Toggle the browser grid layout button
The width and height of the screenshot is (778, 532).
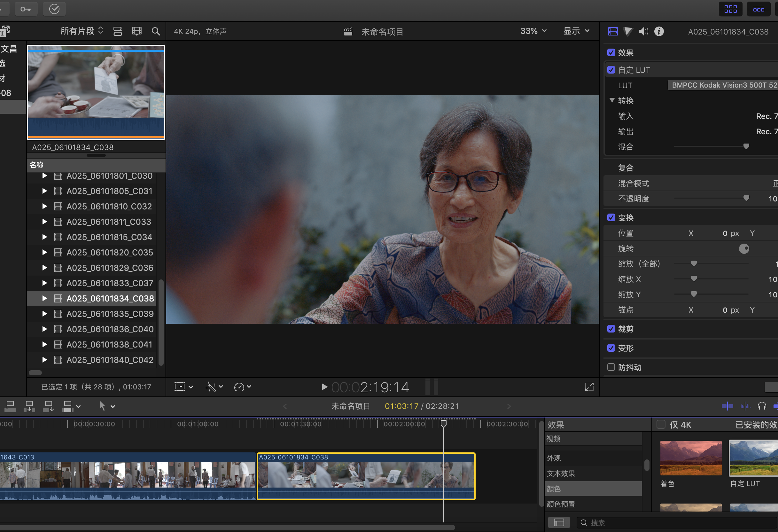[730, 9]
